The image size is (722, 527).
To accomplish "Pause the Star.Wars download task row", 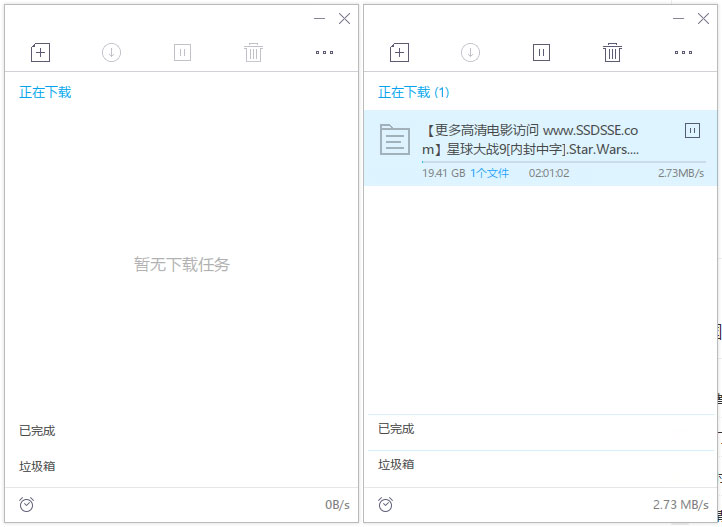I will pos(692,131).
